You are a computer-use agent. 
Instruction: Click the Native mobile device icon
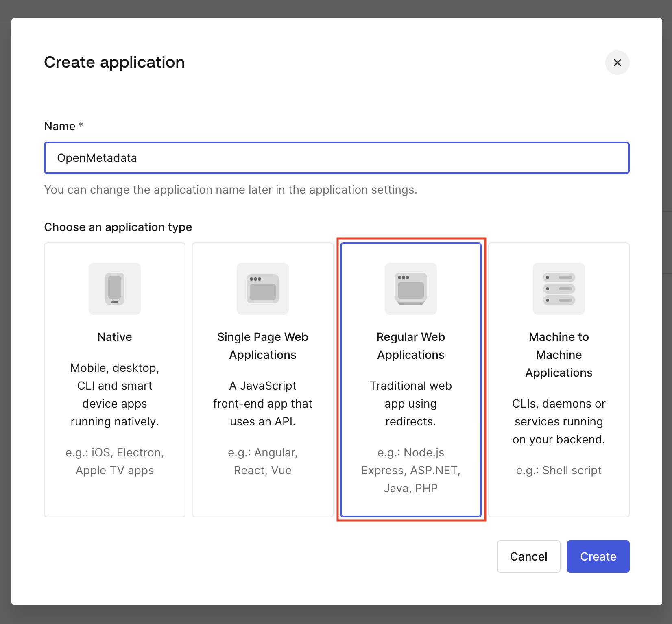pyautogui.click(x=114, y=289)
